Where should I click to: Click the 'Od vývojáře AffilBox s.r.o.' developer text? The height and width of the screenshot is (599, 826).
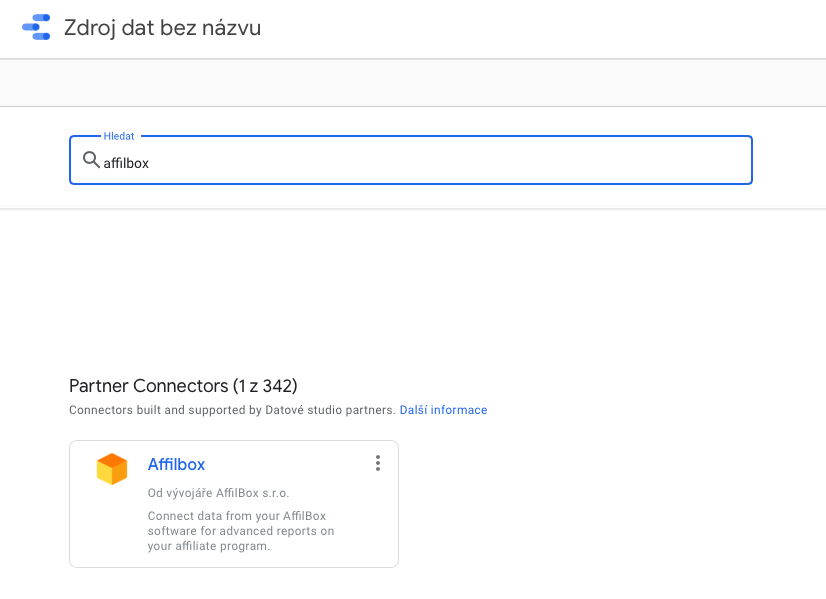(x=218, y=493)
